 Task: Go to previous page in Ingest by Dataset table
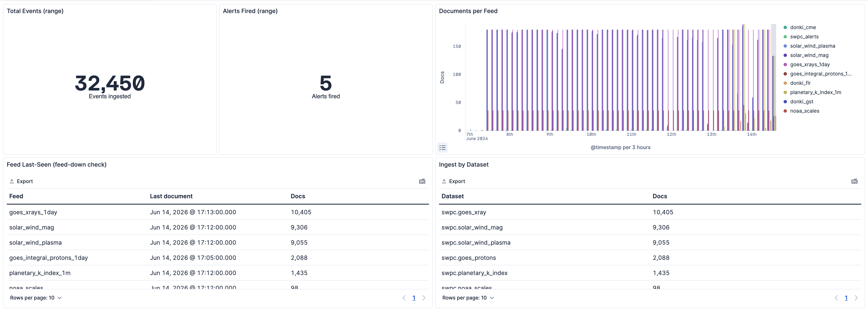(836, 298)
